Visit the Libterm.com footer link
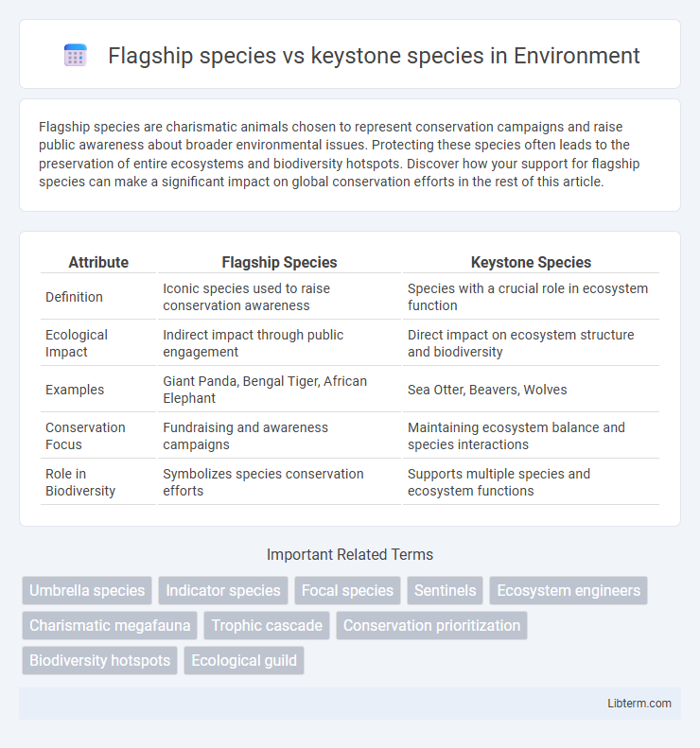 639,704
